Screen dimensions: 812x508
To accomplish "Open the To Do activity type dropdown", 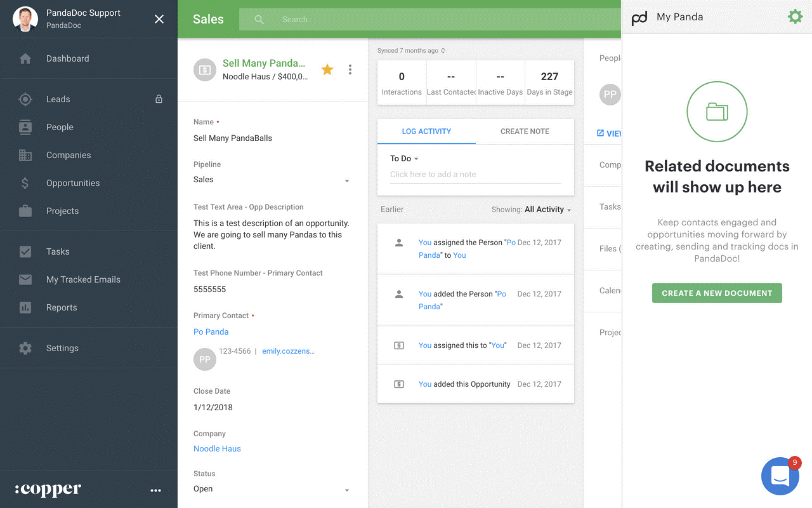I will pyautogui.click(x=404, y=158).
